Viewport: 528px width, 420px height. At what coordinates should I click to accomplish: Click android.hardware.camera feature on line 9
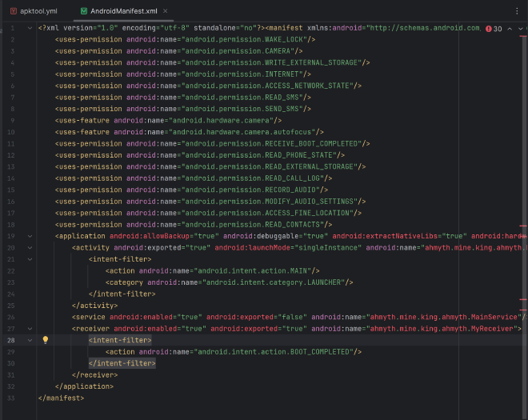tap(221, 120)
